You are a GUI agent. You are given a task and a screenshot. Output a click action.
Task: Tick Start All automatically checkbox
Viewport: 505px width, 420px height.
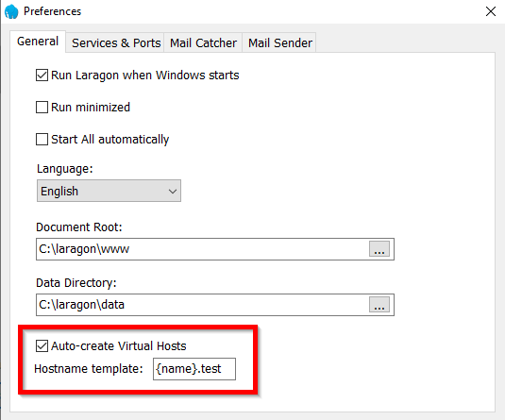coord(42,140)
